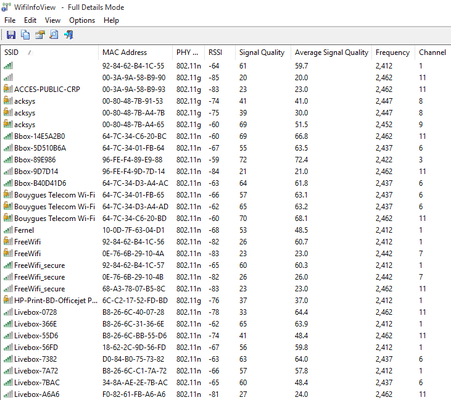Screen dimensions: 451x400
Task: Click the signal icon beside Livebox-56FD
Action: 8,347
